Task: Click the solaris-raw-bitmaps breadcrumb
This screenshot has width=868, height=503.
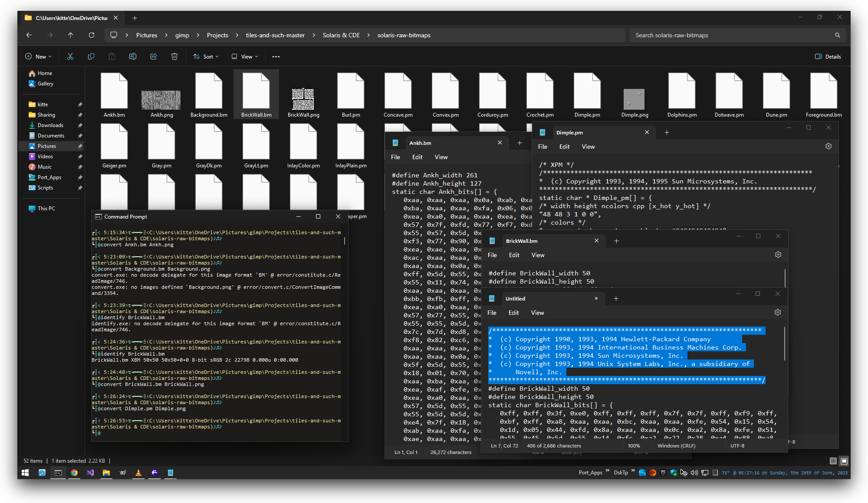Action: tap(404, 35)
